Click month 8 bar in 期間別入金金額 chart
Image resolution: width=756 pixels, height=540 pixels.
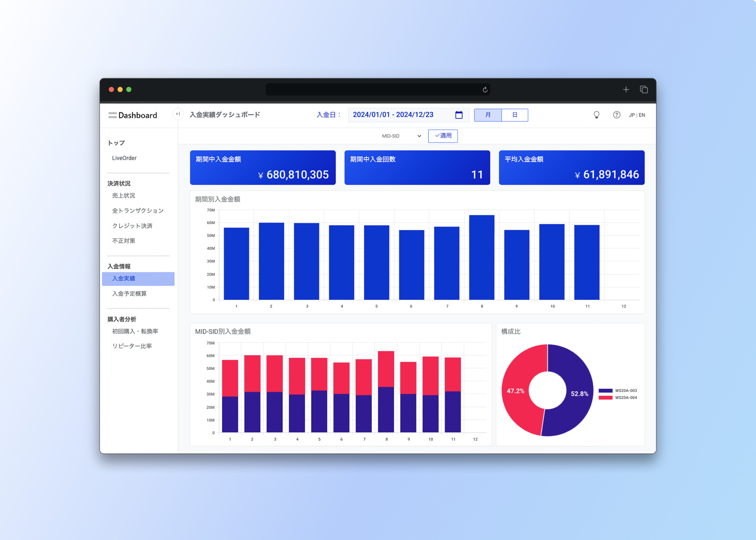click(481, 257)
